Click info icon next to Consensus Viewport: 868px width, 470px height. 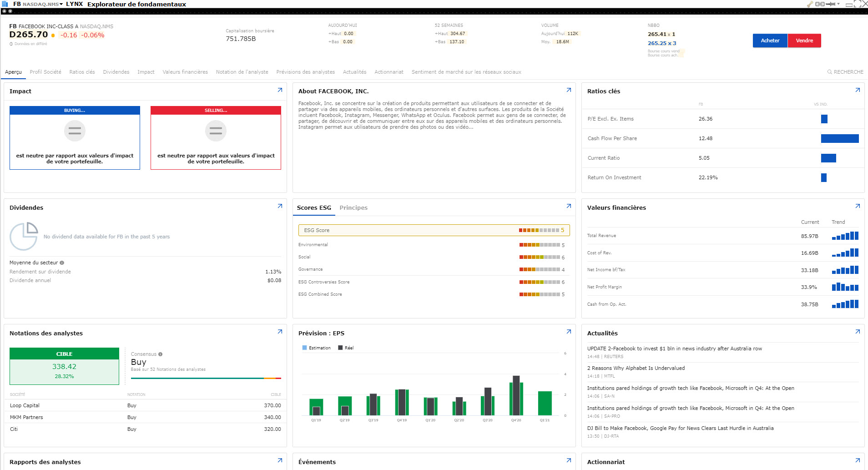[160, 354]
